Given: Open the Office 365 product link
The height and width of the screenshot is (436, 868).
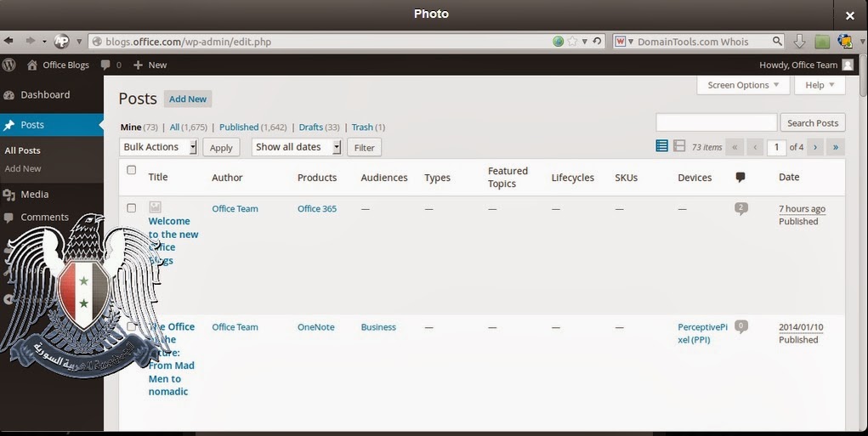Looking at the screenshot, I should click(x=316, y=208).
